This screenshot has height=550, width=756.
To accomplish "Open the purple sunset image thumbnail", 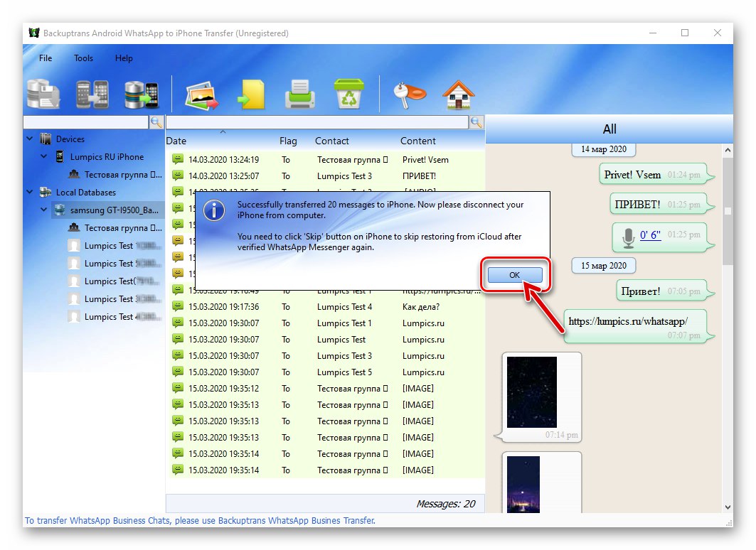I will click(523, 484).
